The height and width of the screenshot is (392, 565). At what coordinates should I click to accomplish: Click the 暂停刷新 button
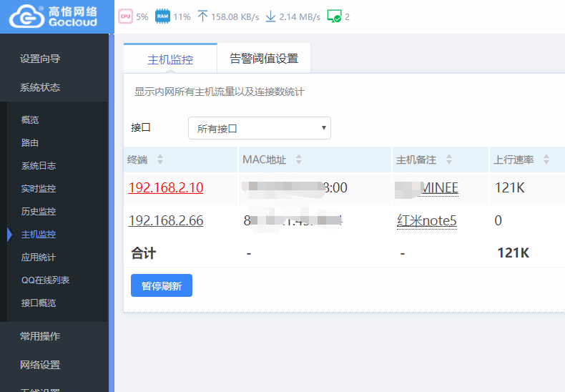[x=161, y=285]
